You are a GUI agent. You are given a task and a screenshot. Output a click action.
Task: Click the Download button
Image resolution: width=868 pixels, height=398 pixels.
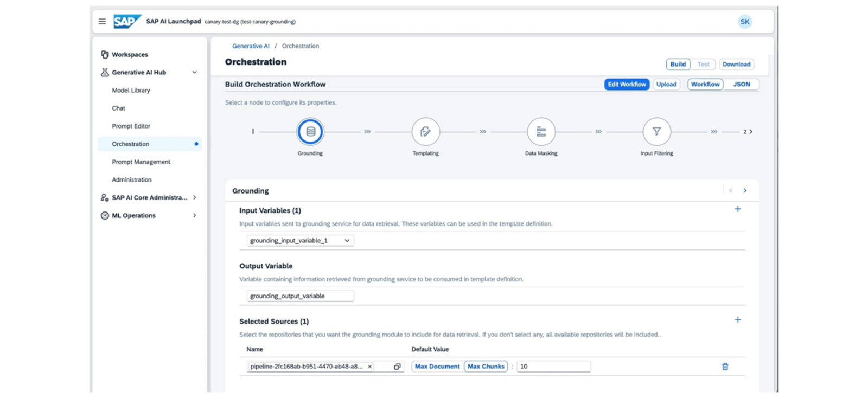pyautogui.click(x=737, y=65)
